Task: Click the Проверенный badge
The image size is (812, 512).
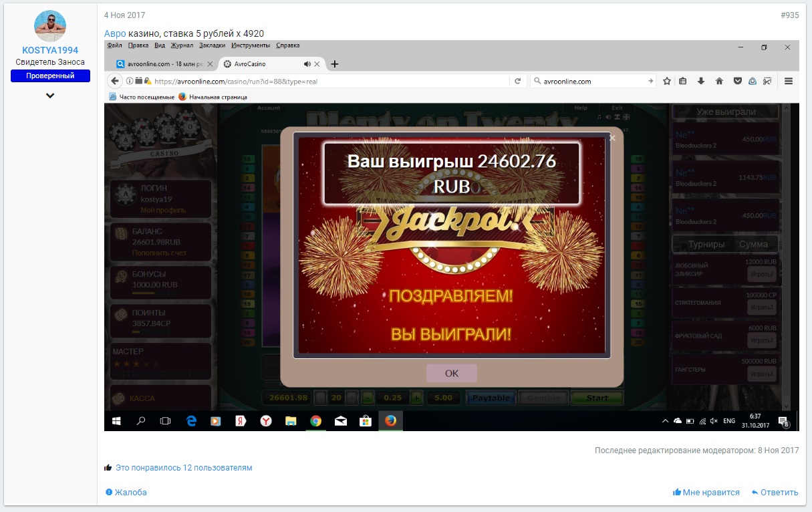Action: pyautogui.click(x=50, y=76)
